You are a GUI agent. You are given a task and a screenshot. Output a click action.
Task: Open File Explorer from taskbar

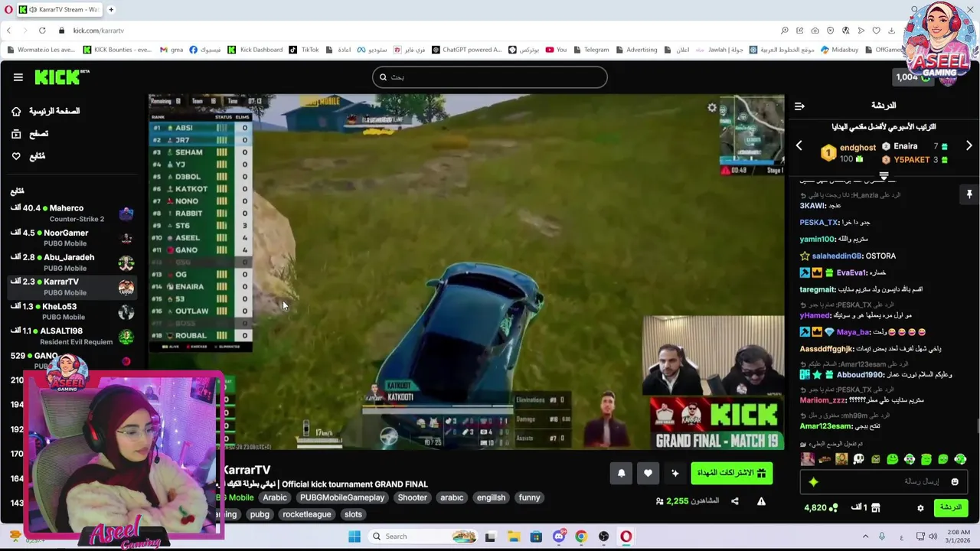[x=513, y=536]
